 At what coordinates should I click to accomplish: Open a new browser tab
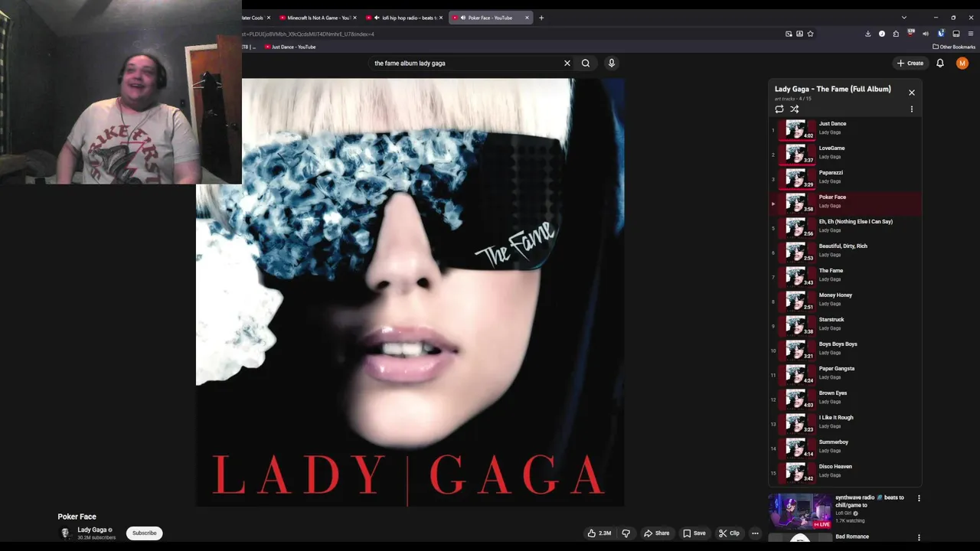(x=541, y=18)
